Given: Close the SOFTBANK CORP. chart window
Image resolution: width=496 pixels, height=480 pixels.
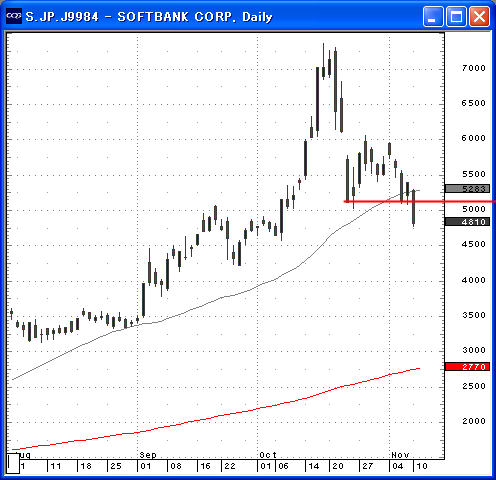Looking at the screenshot, I should pyautogui.click(x=479, y=16).
